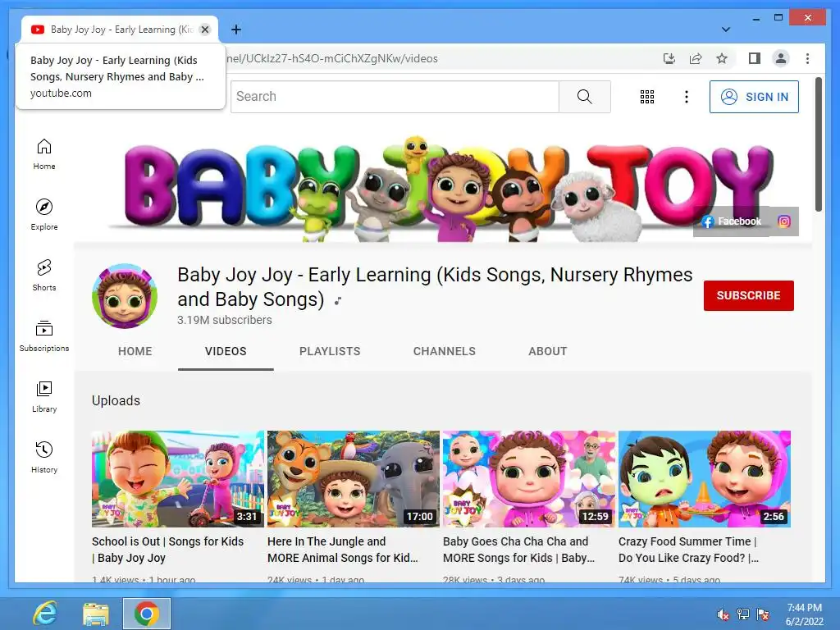The height and width of the screenshot is (630, 840).
Task: Click the SIGN IN button
Action: pyautogui.click(x=754, y=97)
